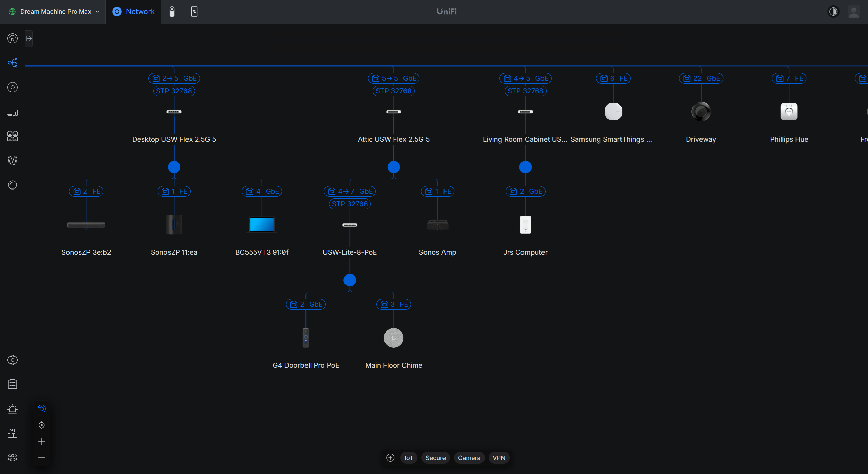
Task: Expand the left panel with the arrow
Action: [29, 38]
